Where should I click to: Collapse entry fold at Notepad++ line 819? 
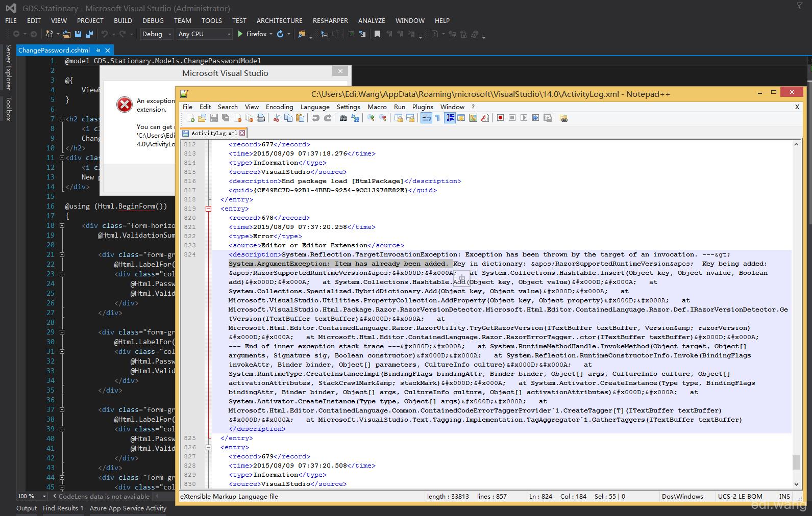(x=208, y=209)
